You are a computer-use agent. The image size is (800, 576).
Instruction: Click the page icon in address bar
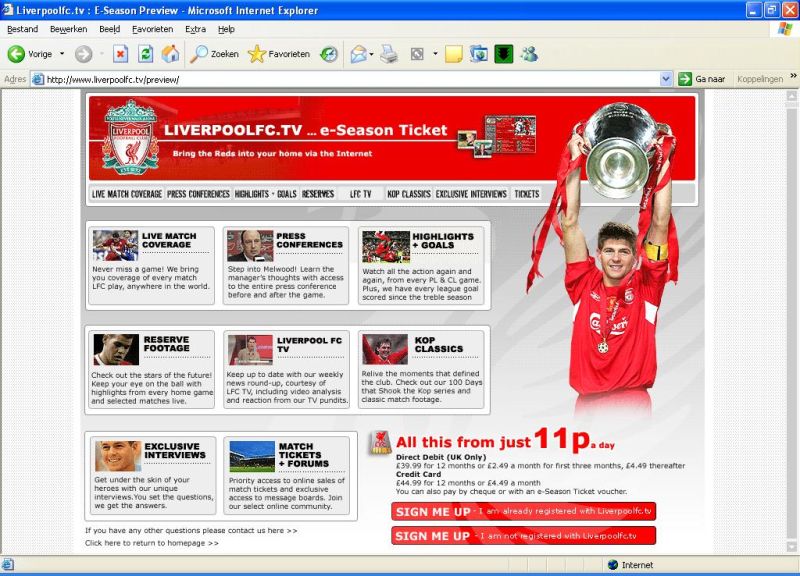coord(38,80)
